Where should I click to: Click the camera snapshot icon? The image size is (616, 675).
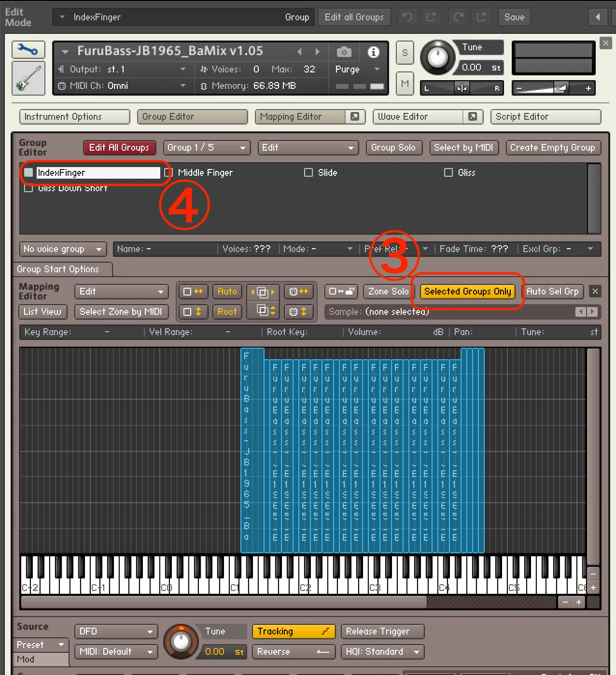(x=344, y=52)
